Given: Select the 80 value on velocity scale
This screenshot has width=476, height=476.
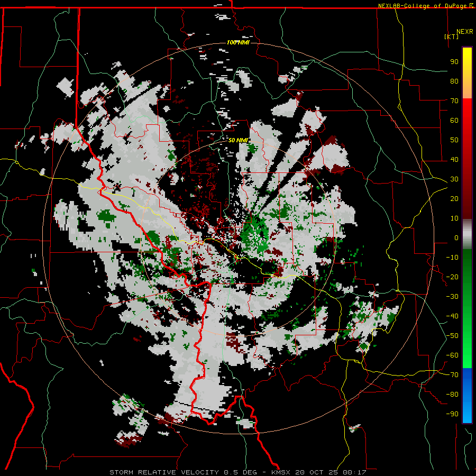Looking at the screenshot, I should click(454, 81).
